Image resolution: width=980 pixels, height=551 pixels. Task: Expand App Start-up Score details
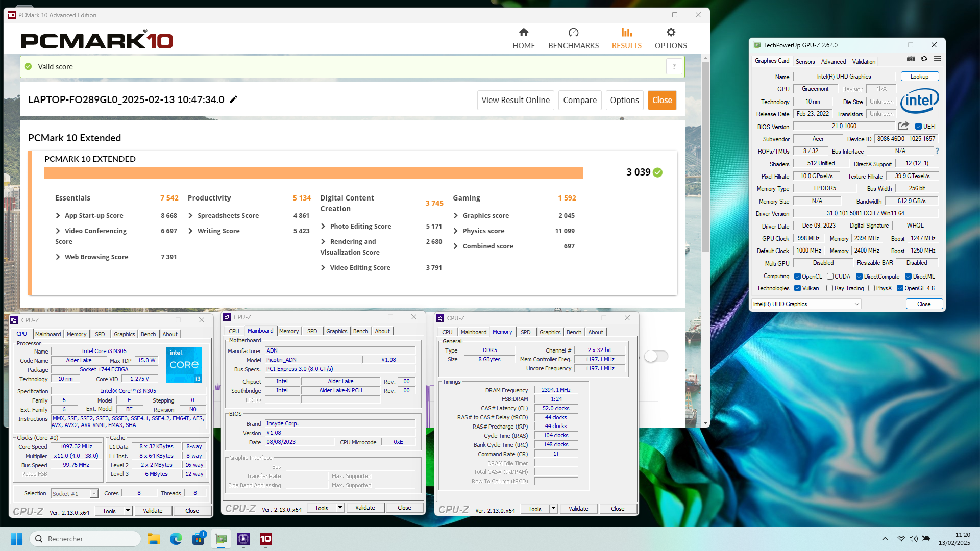pyautogui.click(x=58, y=216)
